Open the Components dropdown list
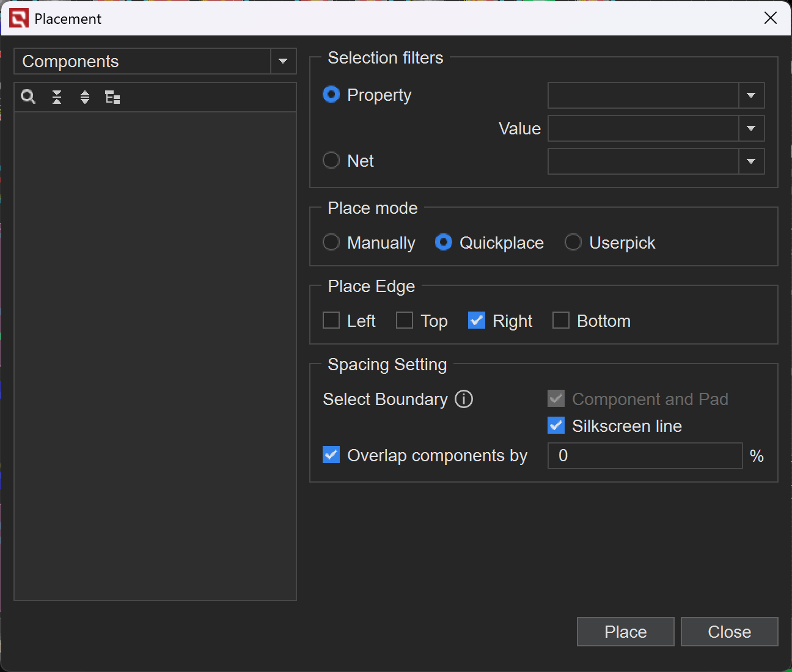Image resolution: width=792 pixels, height=672 pixels. [283, 61]
